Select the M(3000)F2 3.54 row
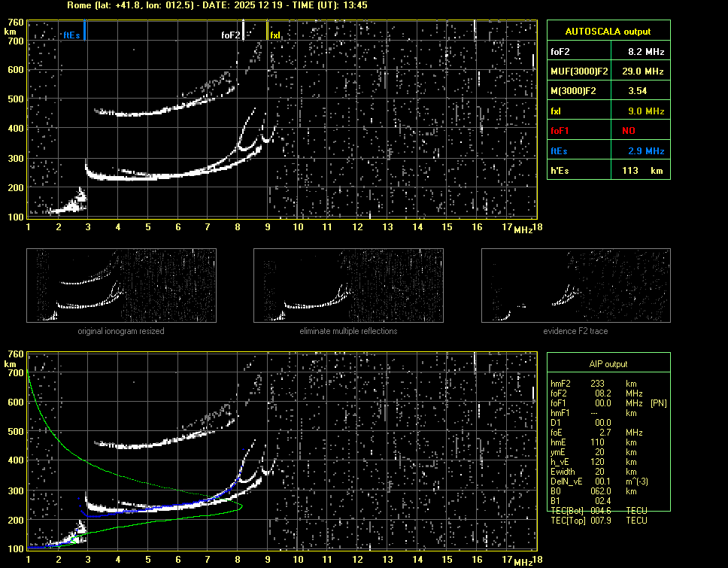 (x=608, y=90)
